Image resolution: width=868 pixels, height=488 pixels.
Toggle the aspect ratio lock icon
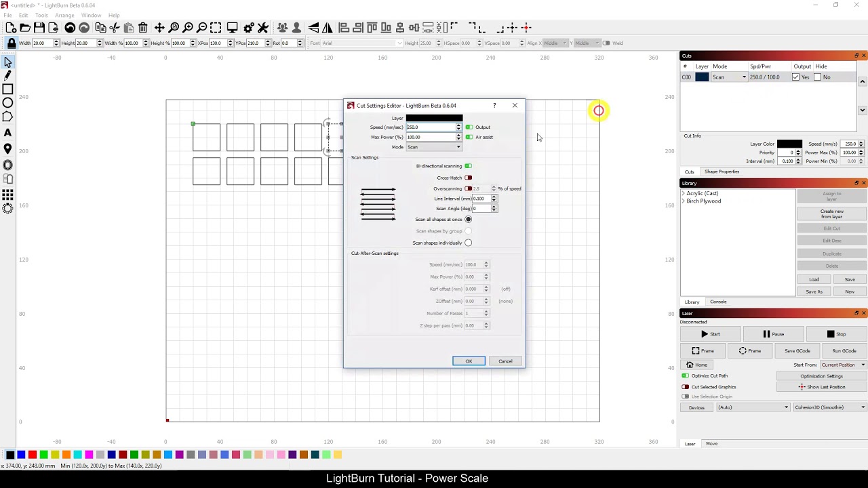pos(12,43)
